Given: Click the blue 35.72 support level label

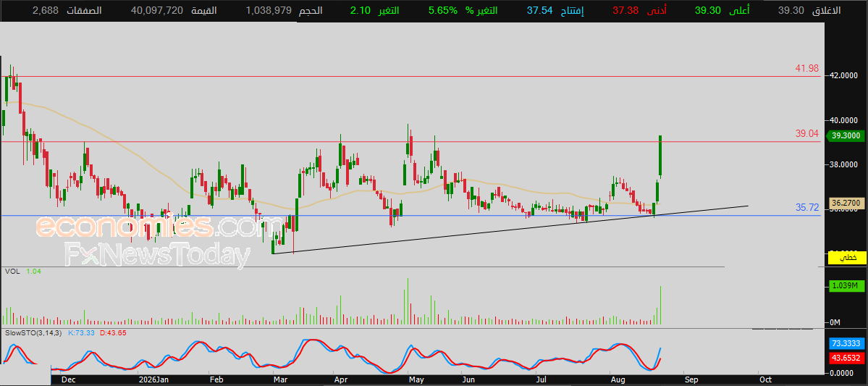Looking at the screenshot, I should click(807, 208).
